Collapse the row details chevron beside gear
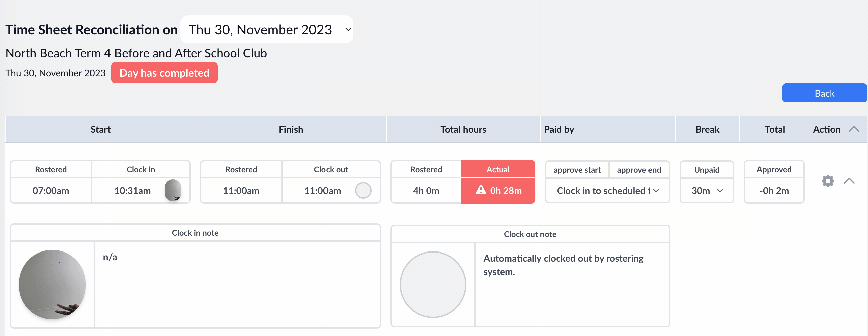 [849, 181]
